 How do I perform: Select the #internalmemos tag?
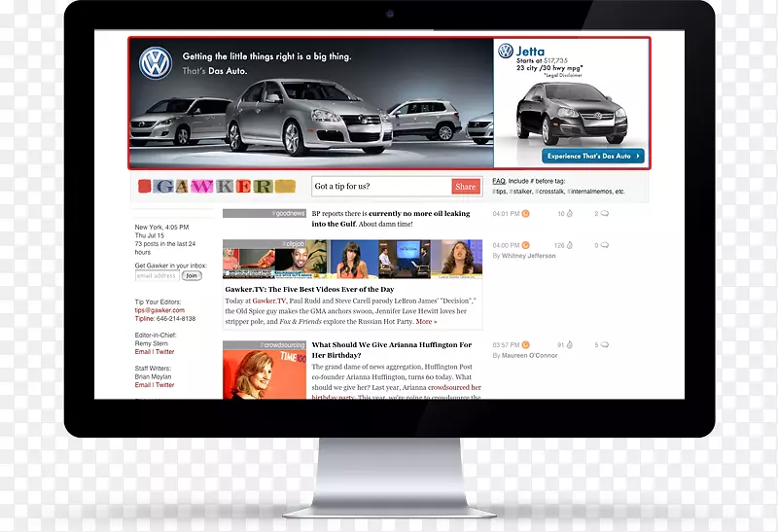click(589, 192)
